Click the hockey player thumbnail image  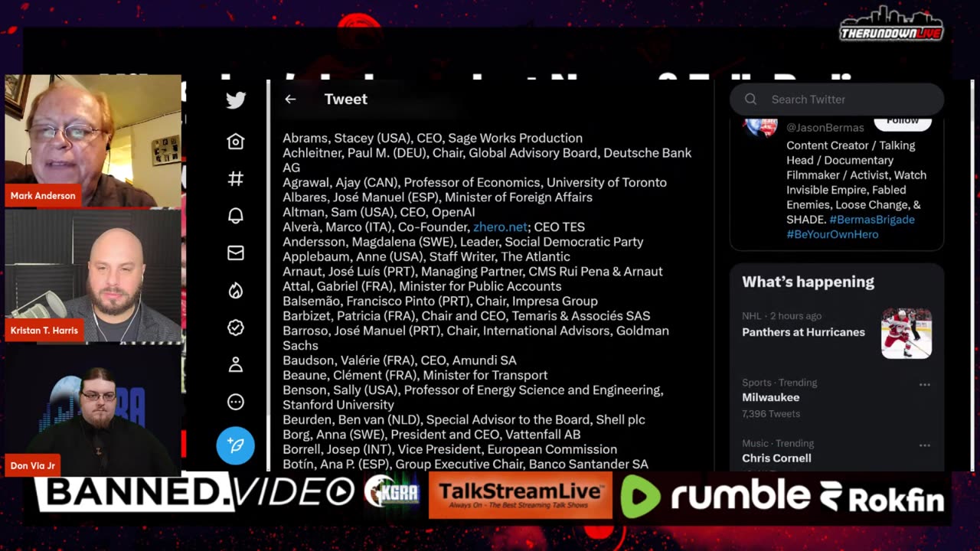(x=906, y=333)
